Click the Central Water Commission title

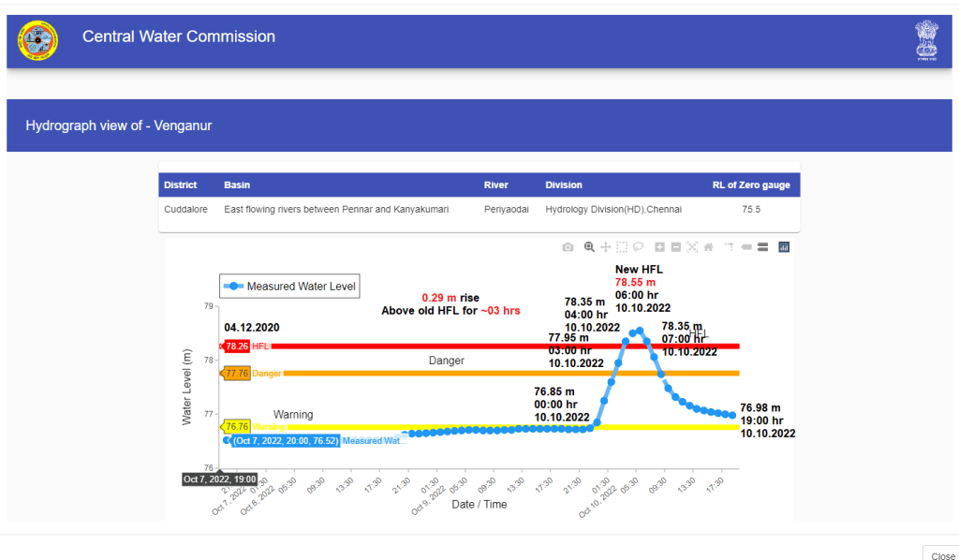tap(179, 37)
